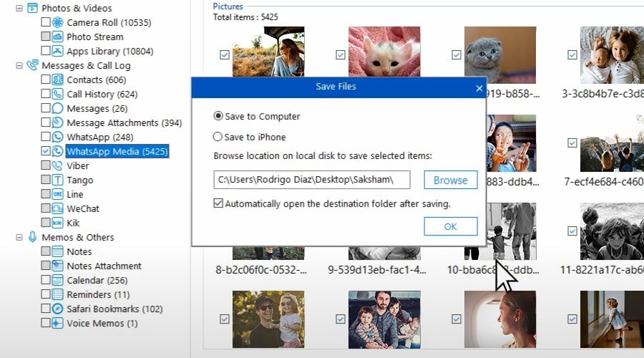Screen dimensions: 644x358
Task: Click the Photo Stream cloud icon
Action: [x=57, y=37]
